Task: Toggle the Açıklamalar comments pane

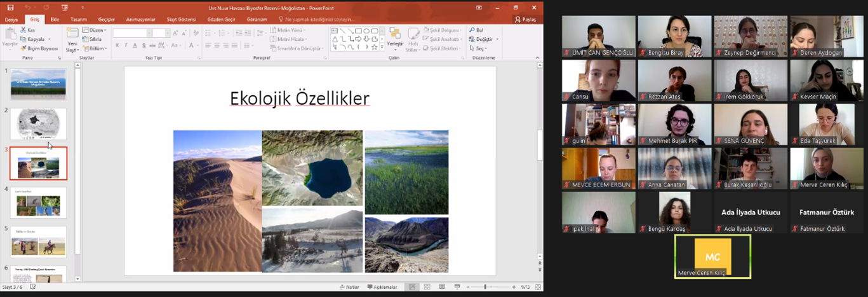Action: 382,287
